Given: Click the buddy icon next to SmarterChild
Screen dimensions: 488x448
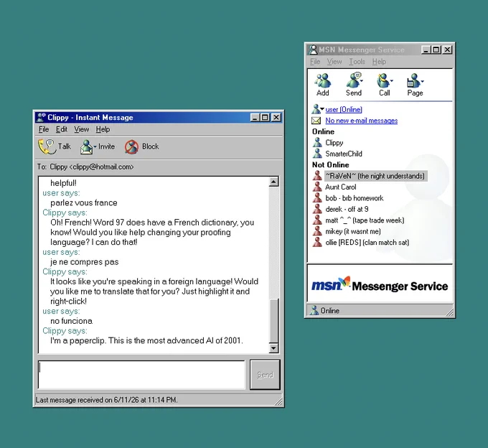Looking at the screenshot, I should pos(317,154).
